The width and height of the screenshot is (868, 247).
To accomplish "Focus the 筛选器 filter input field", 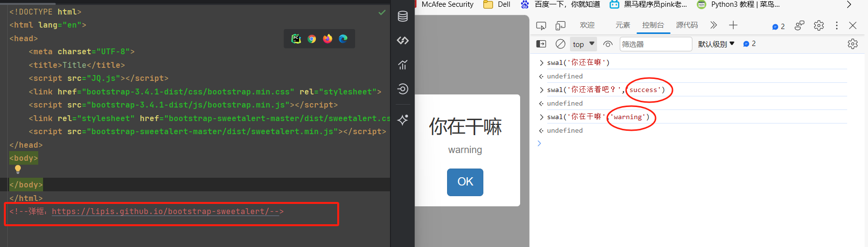I will click(x=656, y=44).
